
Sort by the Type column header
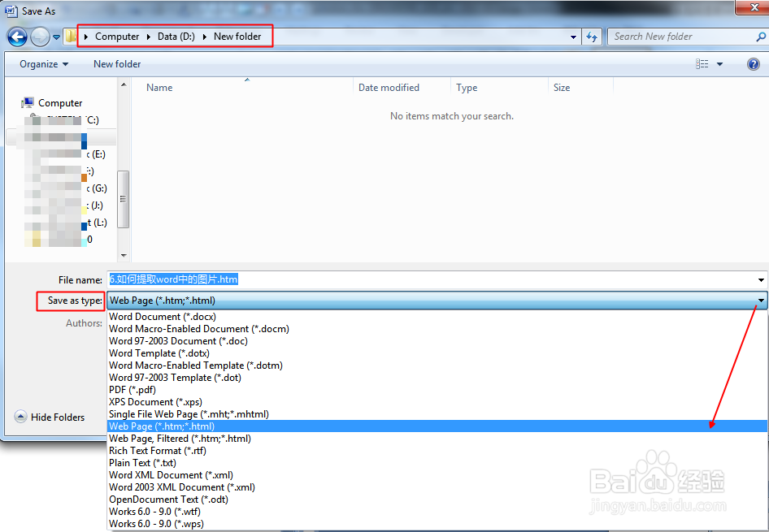(x=467, y=88)
